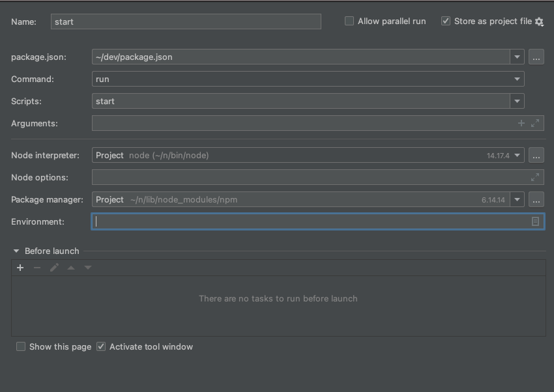Collapse the Before launch section
The height and width of the screenshot is (392, 554).
click(x=16, y=251)
